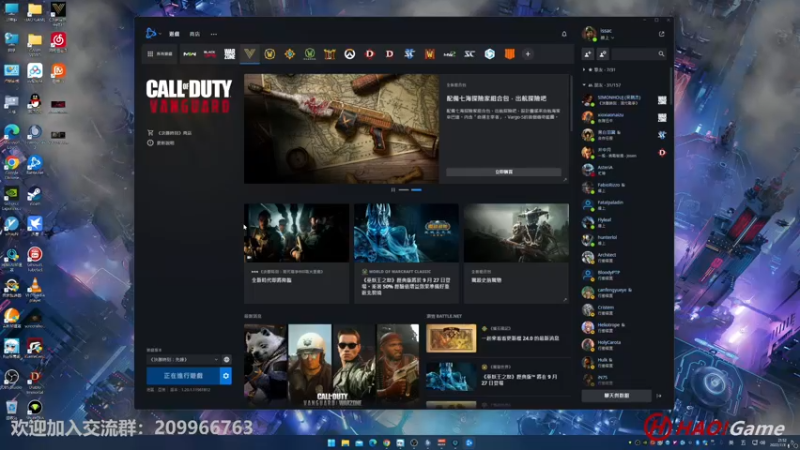
Task: Select the StarCraft Remastered icon
Action: [x=469, y=54]
